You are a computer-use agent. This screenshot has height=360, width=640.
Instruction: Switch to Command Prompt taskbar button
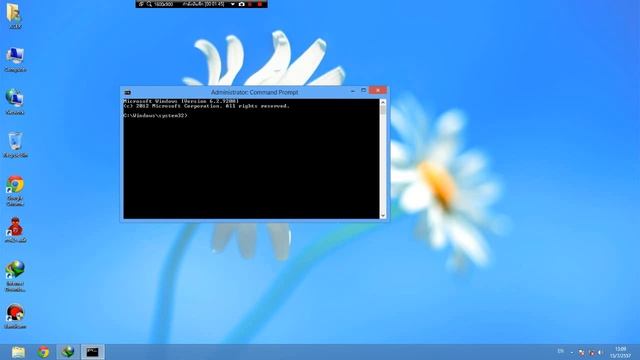tap(93, 352)
